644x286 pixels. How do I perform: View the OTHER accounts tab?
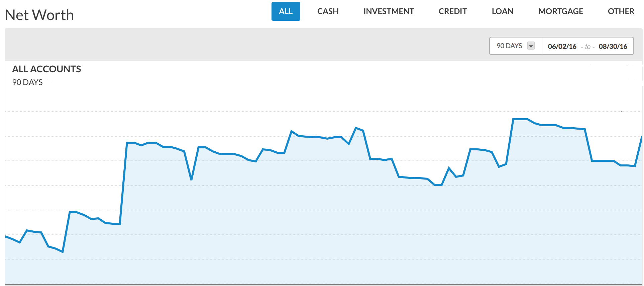coord(621,11)
